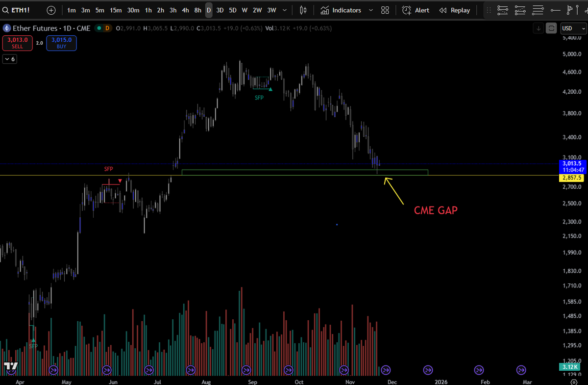Viewport: 588px width, 385px height.
Task: Expand the collapsed indicators legend showing 6
Action: pyautogui.click(x=10, y=59)
